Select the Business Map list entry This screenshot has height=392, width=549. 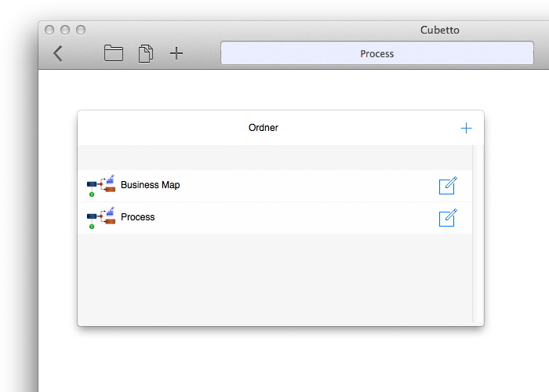coord(274,186)
